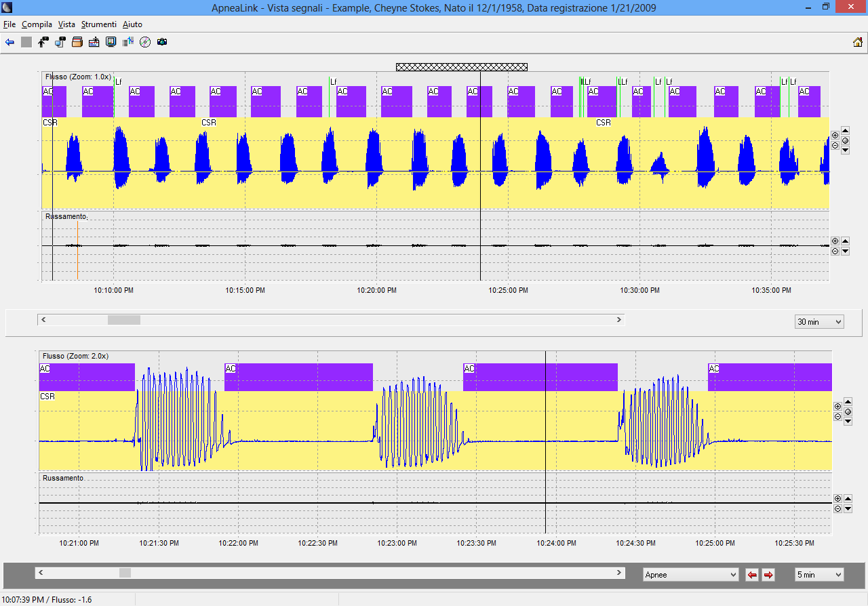Click the CD disc toolbar icon

(x=145, y=42)
